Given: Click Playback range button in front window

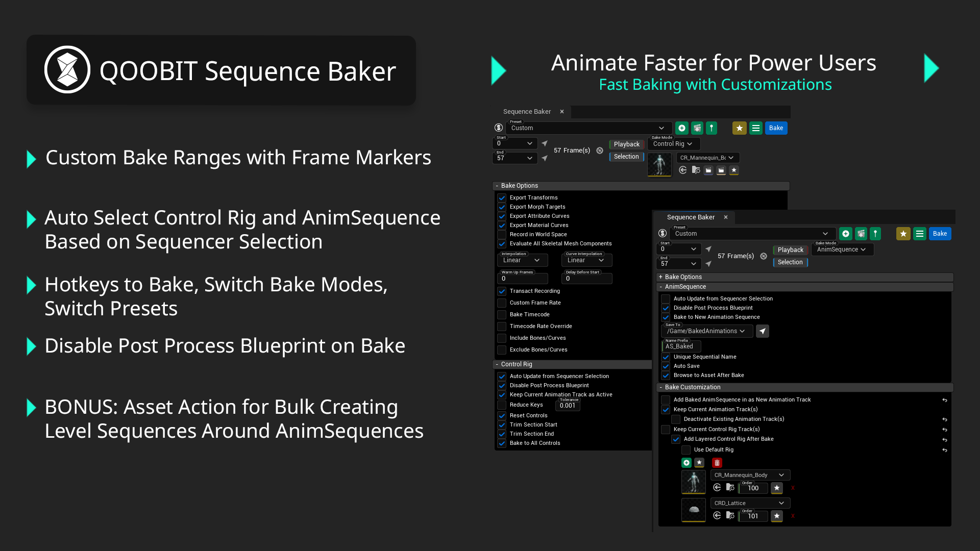Looking at the screenshot, I should click(790, 250).
